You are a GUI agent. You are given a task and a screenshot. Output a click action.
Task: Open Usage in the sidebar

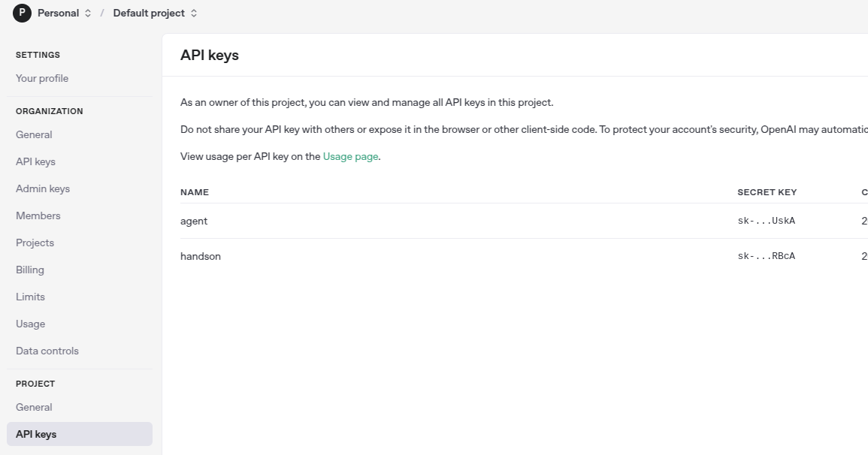coord(30,324)
